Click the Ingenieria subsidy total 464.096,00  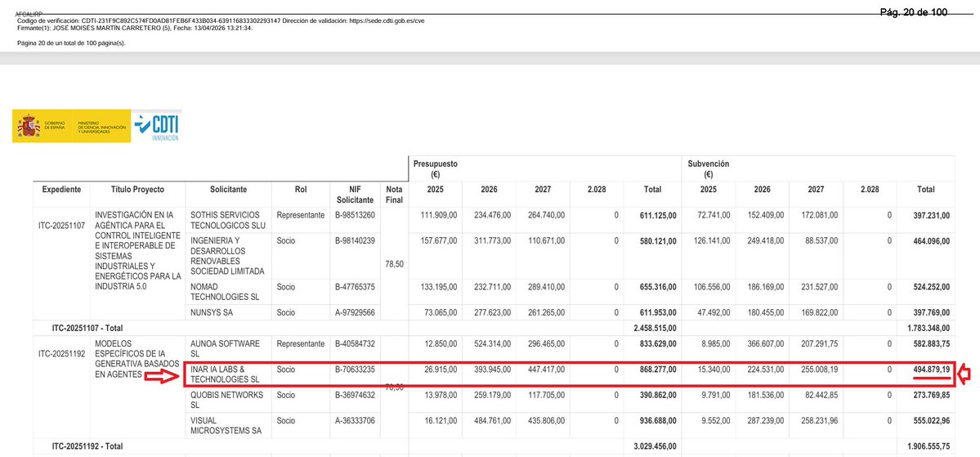[x=931, y=240]
